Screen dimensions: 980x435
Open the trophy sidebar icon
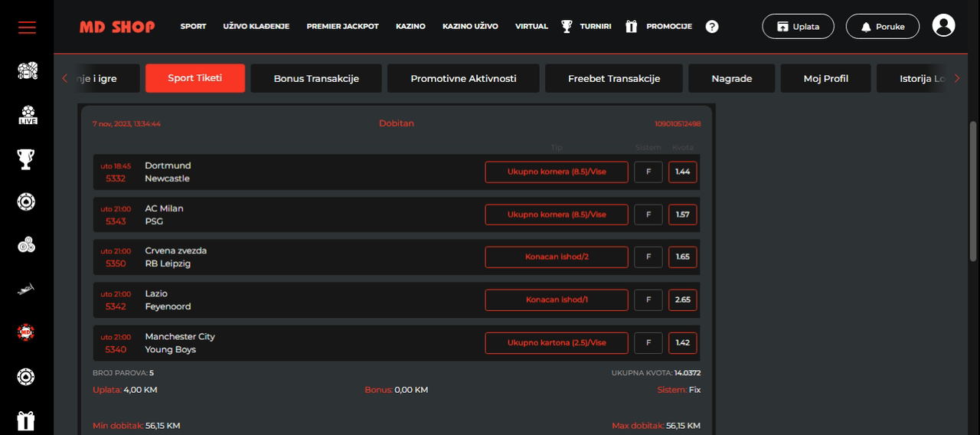(x=27, y=159)
